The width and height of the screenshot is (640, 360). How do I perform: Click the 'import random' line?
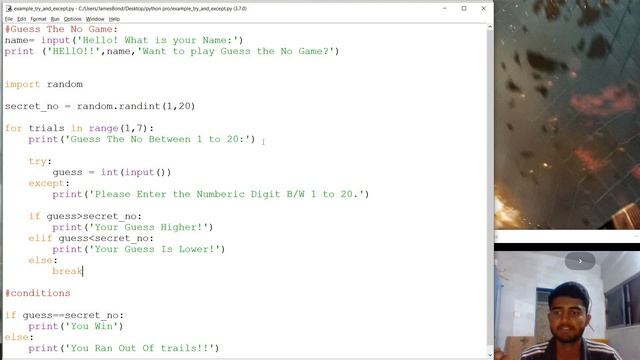[44, 84]
